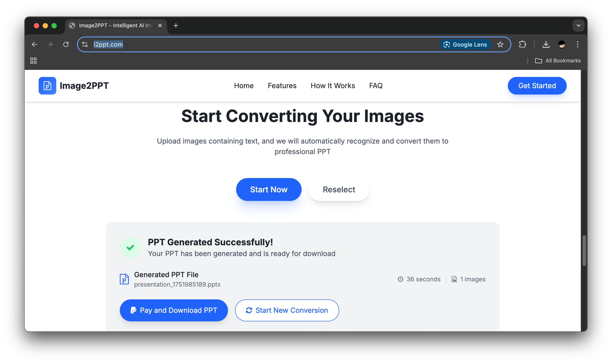Screen dimensions: 612x364
Task: Bookmark this page with the star icon
Action: click(500, 44)
